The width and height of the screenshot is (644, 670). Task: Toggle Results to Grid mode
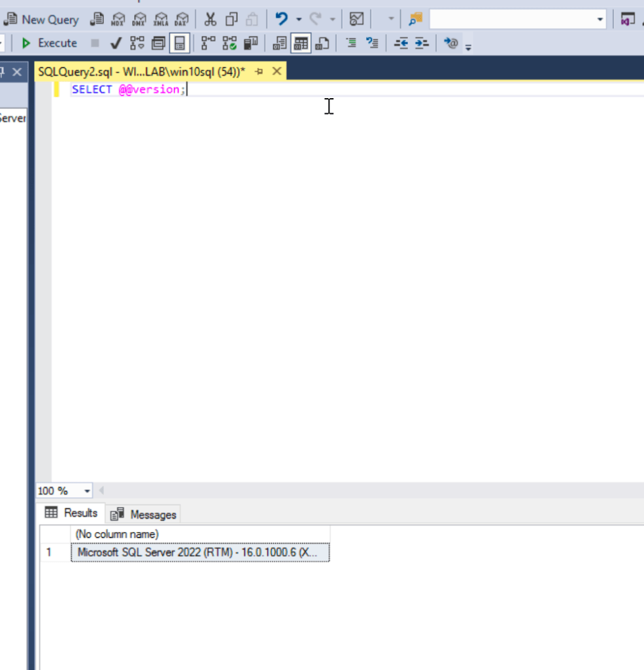point(301,43)
